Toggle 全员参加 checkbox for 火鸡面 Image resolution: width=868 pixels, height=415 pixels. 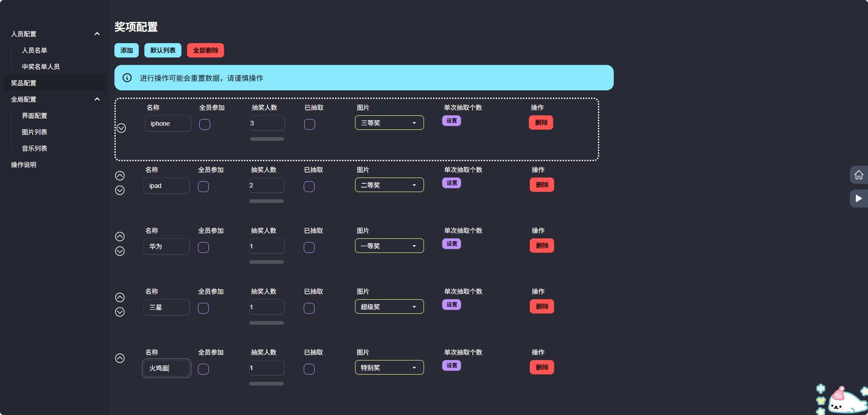pos(203,369)
